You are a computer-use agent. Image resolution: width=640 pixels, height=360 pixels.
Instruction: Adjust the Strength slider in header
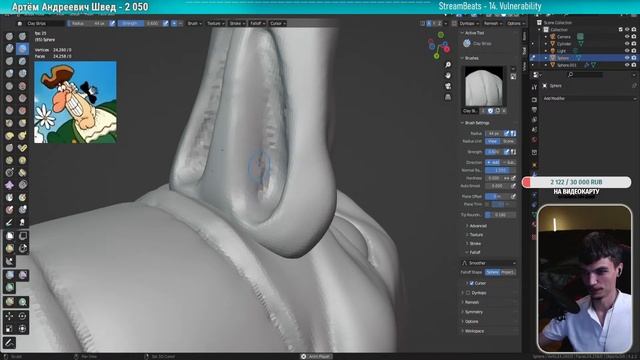click(139, 23)
